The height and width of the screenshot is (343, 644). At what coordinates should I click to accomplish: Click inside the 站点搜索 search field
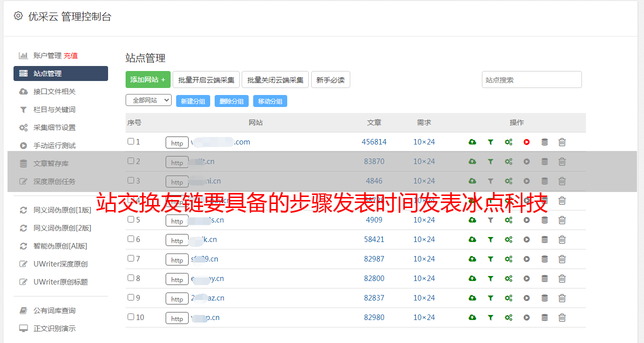[x=532, y=79]
